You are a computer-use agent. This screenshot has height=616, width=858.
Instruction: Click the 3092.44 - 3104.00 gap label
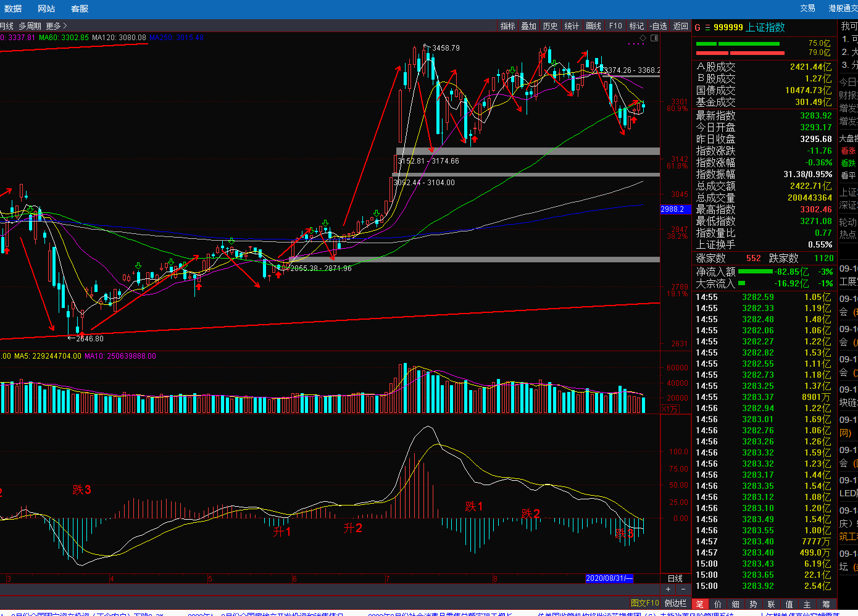point(424,183)
